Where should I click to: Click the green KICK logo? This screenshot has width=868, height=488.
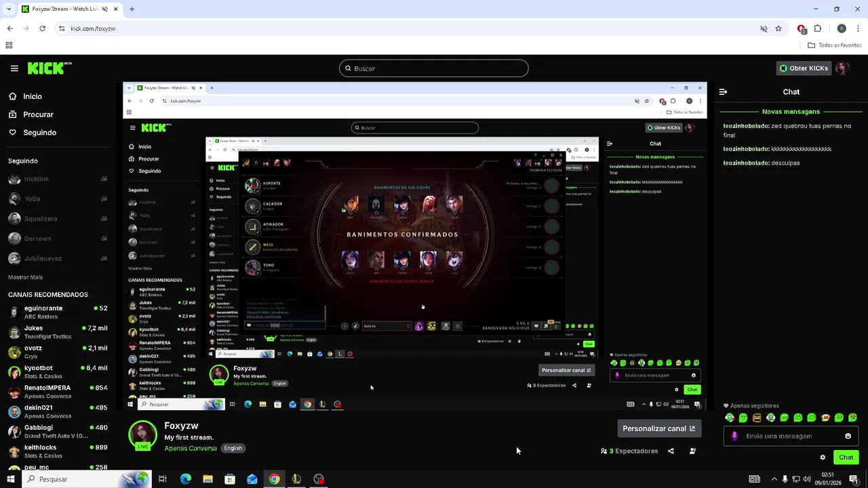click(49, 68)
